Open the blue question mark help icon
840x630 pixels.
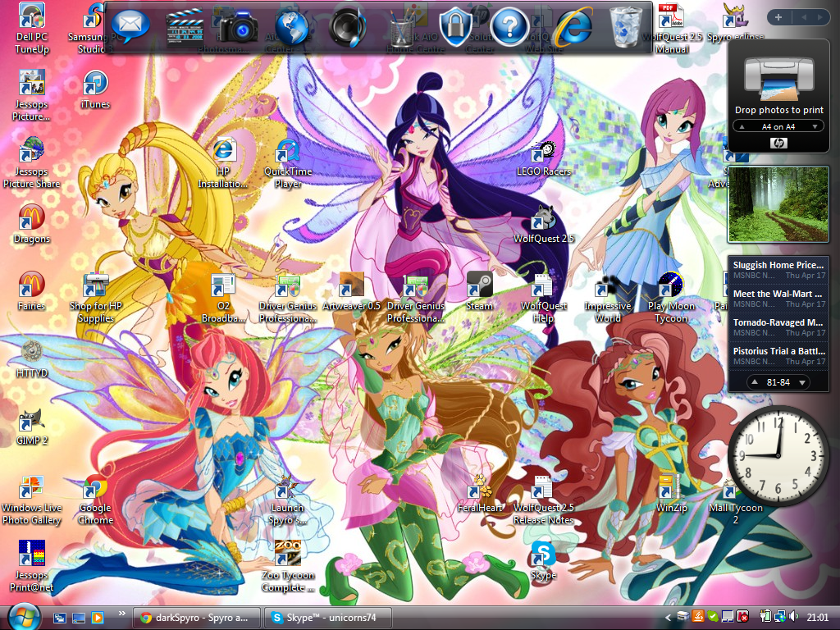click(x=509, y=27)
